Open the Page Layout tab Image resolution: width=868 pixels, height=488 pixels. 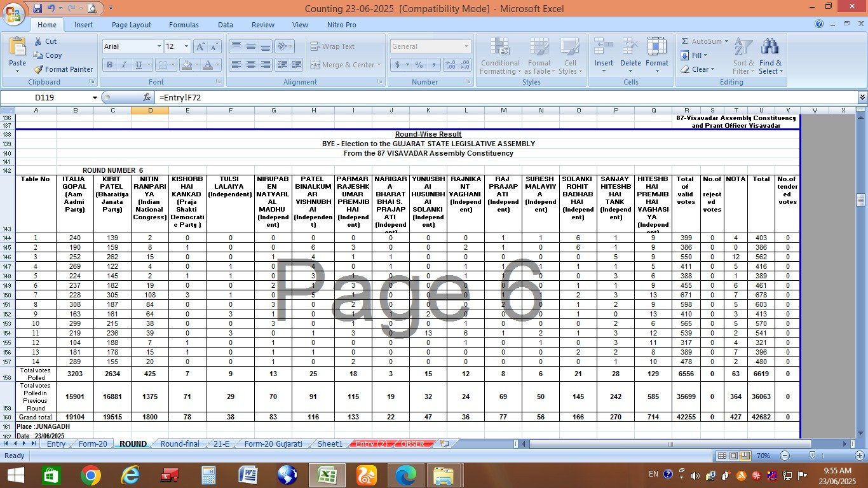click(132, 25)
